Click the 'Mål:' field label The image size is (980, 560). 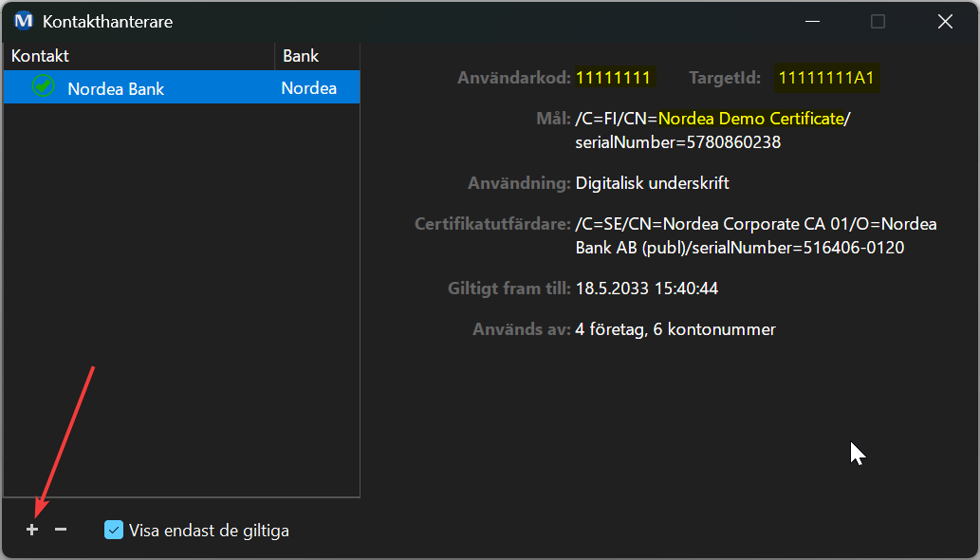pos(553,119)
